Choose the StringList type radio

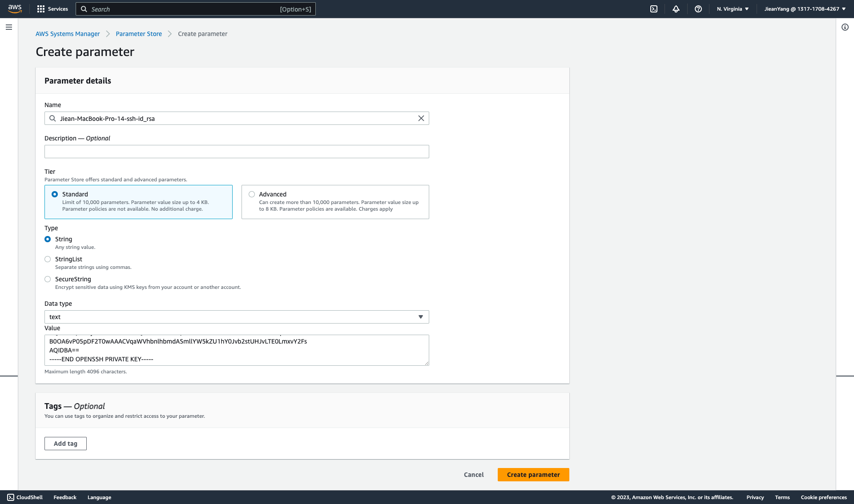click(48, 259)
